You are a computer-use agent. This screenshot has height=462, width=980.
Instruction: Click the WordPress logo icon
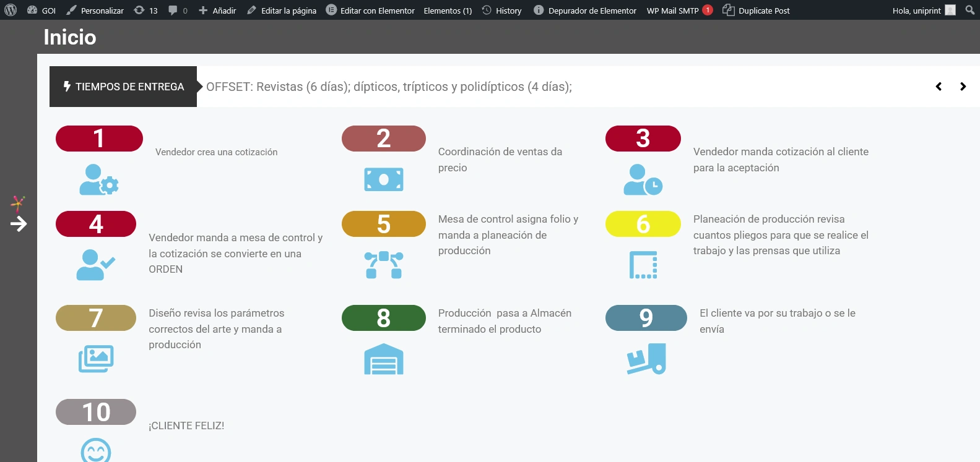coord(11,10)
